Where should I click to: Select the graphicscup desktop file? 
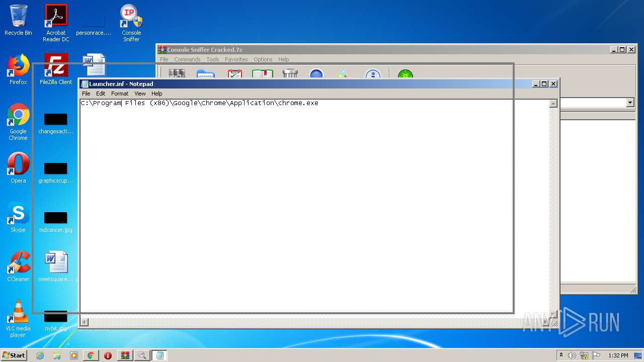[56, 173]
